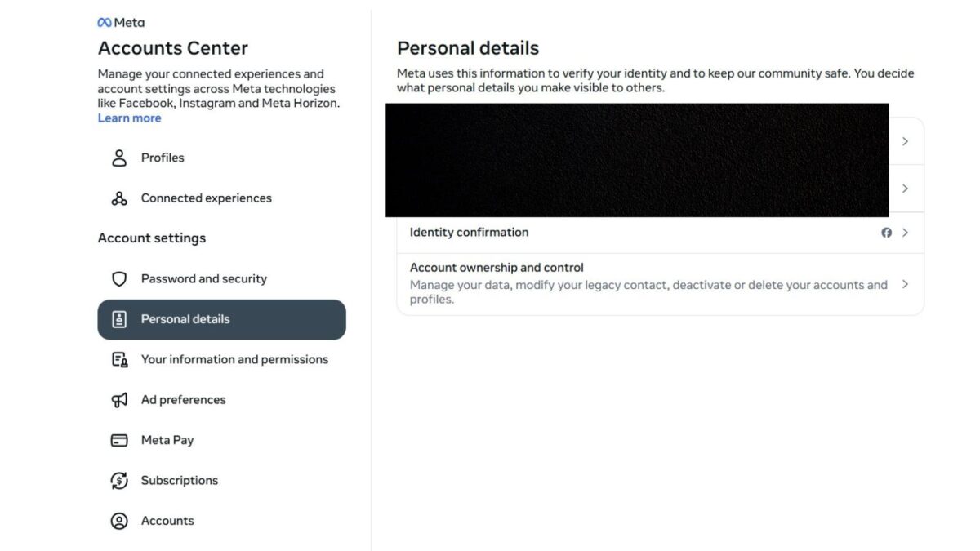Click the Facebook icon beside Identity confirmation
The width and height of the screenshot is (980, 551).
[887, 233]
